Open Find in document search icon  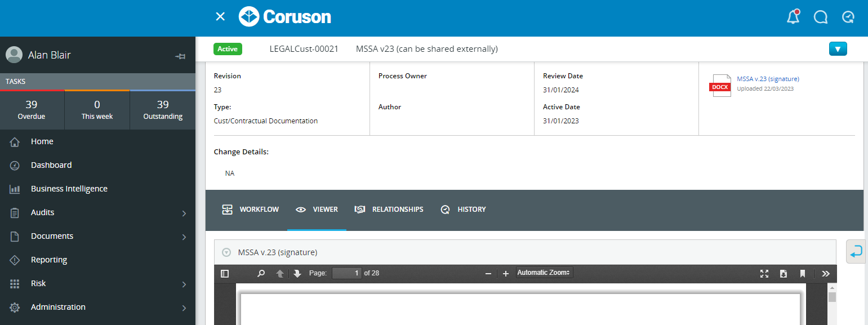pyautogui.click(x=261, y=273)
